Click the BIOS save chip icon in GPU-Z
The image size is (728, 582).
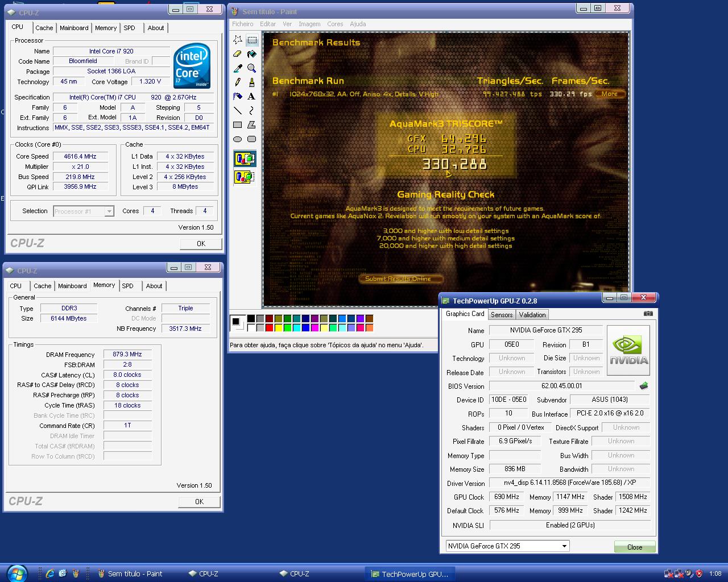644,386
